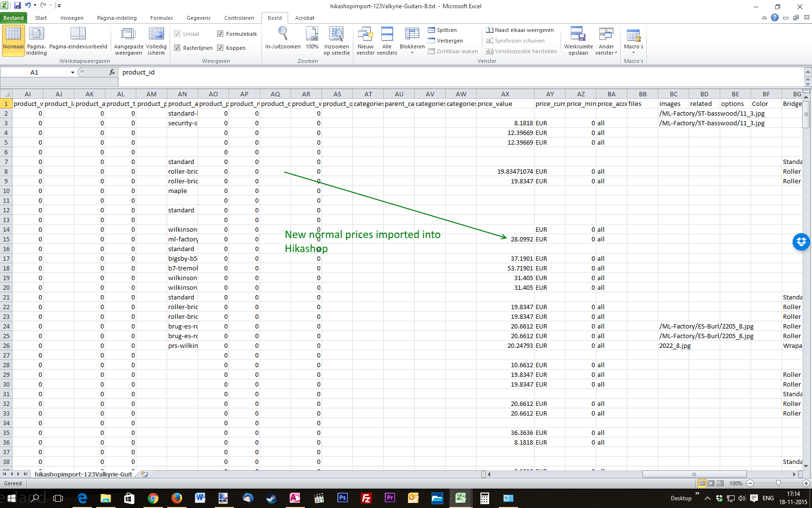Click Werkruimte opslaan icon
812x508 pixels.
pyautogui.click(x=578, y=34)
